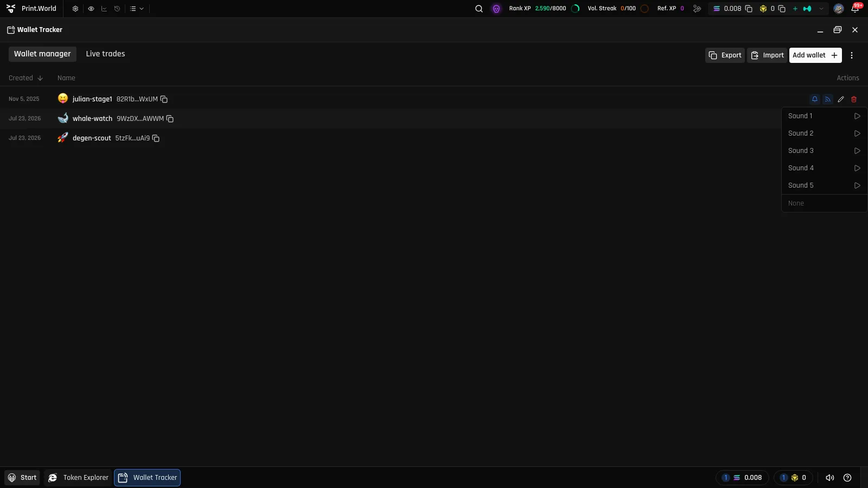868x488 pixels.
Task: Click the degen-scout wallet name
Action: click(x=92, y=138)
